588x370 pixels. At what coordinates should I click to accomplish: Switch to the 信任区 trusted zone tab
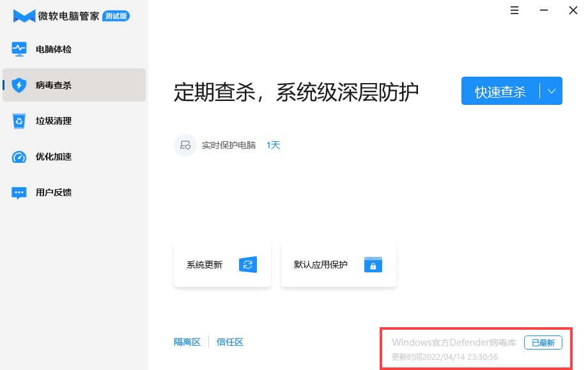pos(229,342)
